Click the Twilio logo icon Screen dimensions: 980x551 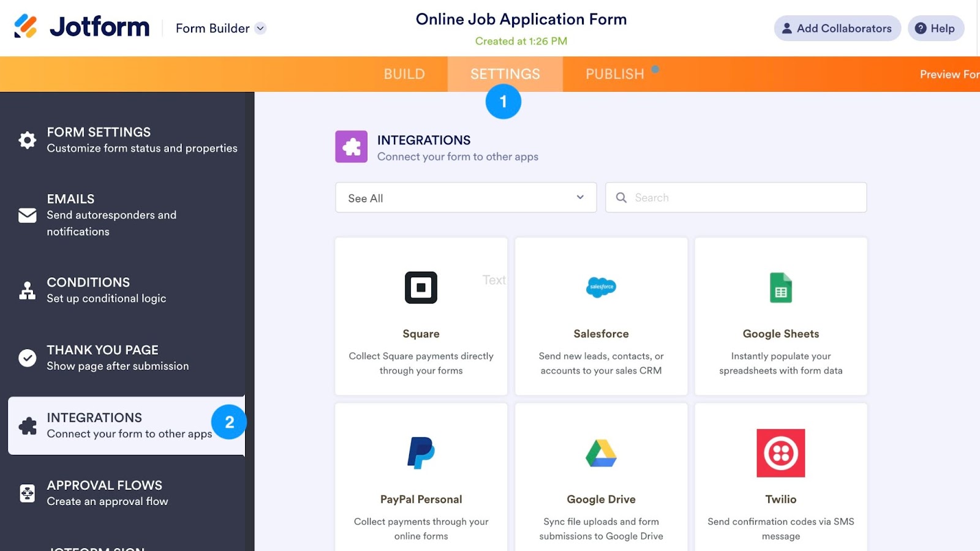point(781,453)
